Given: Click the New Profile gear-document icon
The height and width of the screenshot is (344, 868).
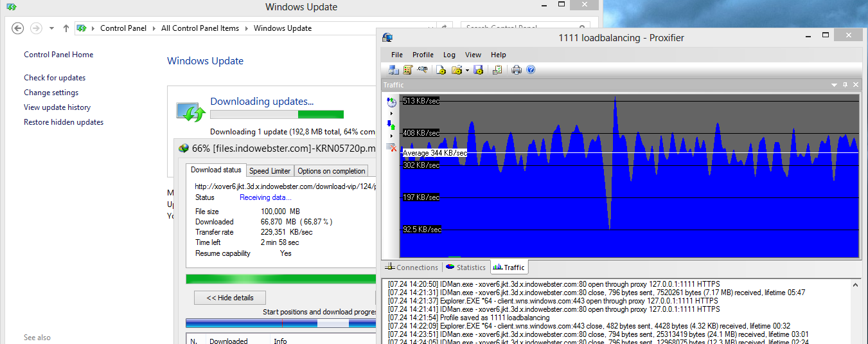Looking at the screenshot, I should pos(441,69).
